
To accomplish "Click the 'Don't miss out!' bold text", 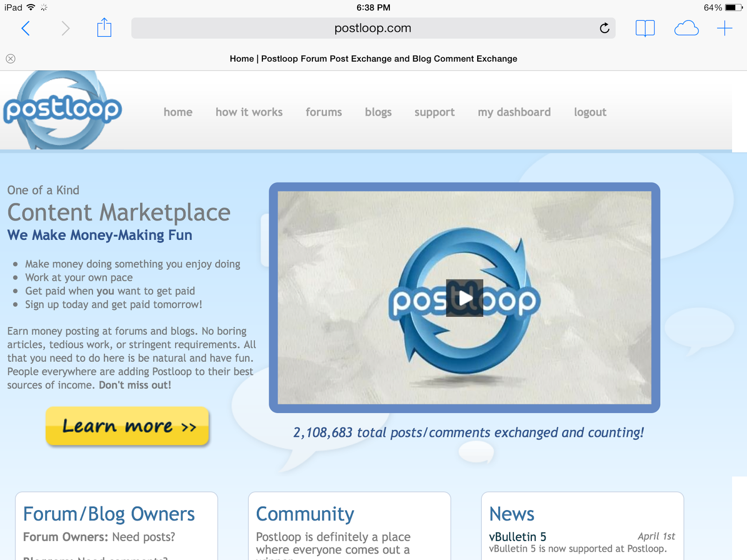I will pyautogui.click(x=135, y=385).
